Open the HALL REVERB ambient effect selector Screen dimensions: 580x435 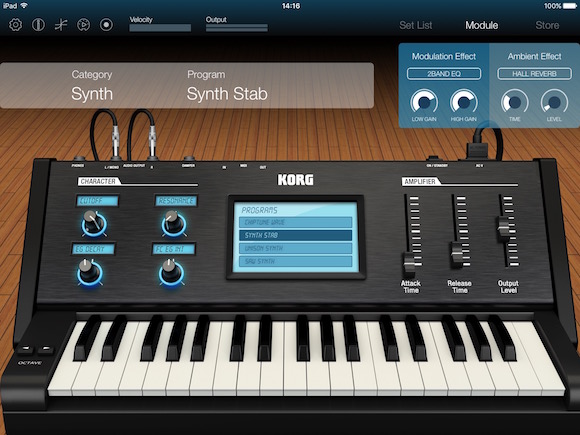coord(535,74)
